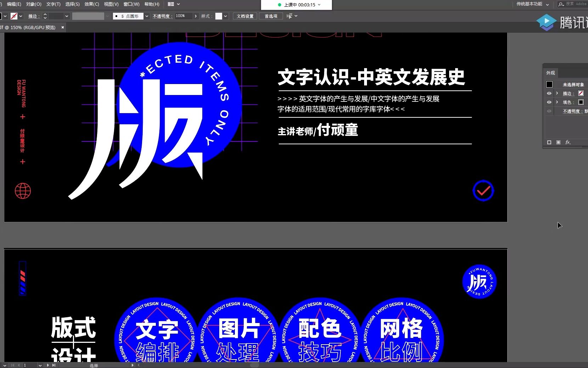
Task: Click the artboard number field
Action: click(x=30, y=365)
